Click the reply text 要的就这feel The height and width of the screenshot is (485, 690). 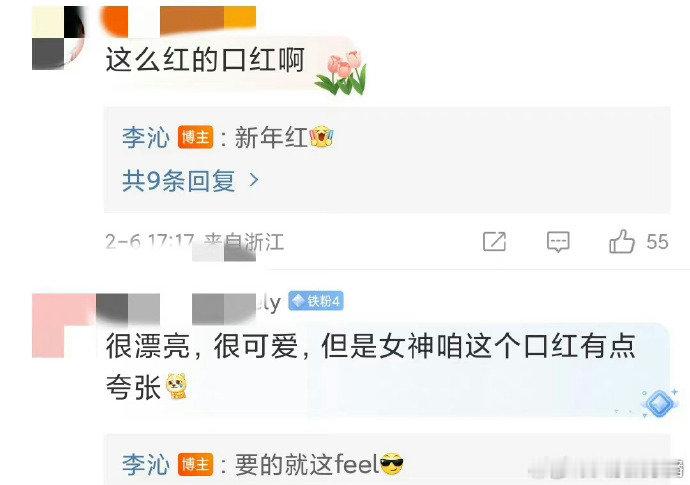click(x=307, y=464)
